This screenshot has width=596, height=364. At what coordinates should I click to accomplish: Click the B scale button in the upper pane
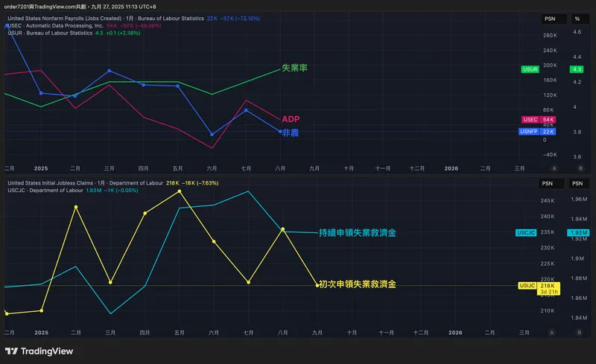[577, 169]
